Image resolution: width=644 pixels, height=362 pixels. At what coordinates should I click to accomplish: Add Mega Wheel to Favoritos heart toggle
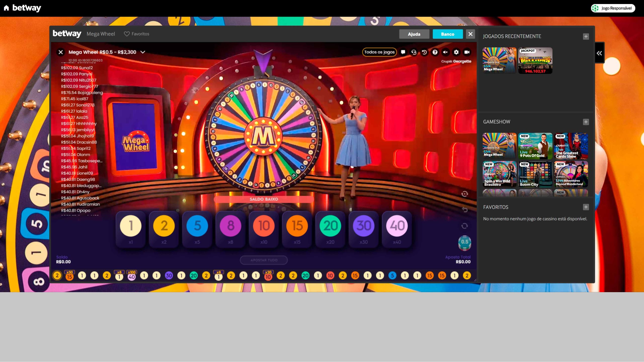click(x=127, y=34)
